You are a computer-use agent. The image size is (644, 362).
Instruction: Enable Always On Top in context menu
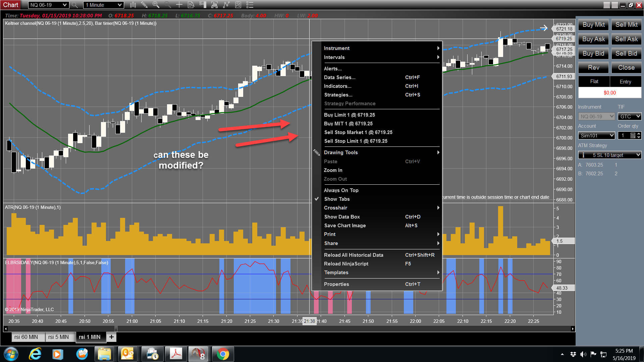pyautogui.click(x=341, y=190)
